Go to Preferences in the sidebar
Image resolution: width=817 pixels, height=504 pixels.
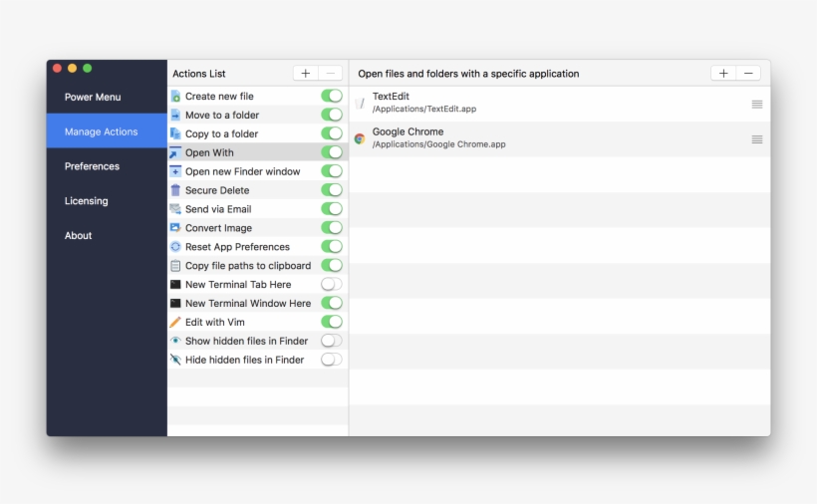107,166
